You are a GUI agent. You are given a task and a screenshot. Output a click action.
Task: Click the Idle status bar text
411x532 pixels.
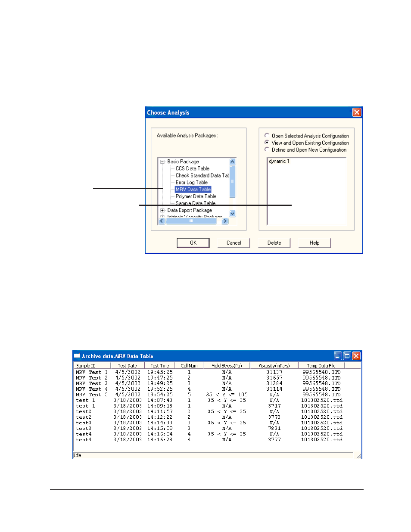click(78, 455)
